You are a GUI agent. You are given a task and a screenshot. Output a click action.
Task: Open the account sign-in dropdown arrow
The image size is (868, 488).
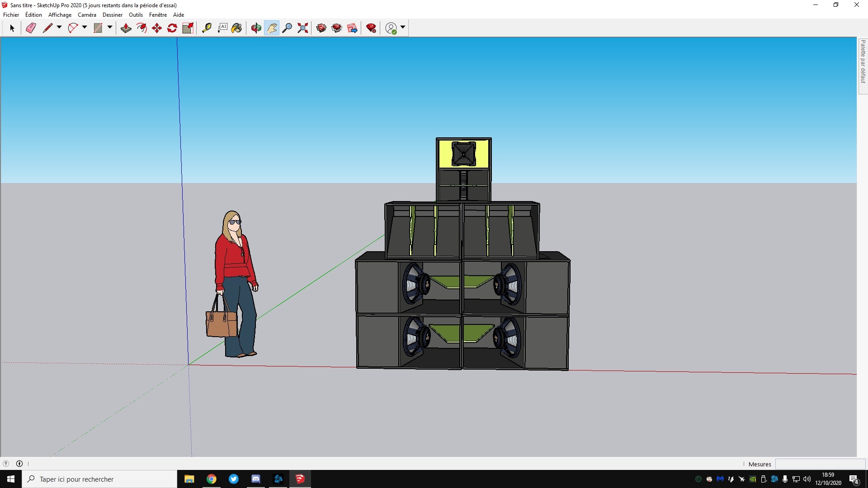click(403, 28)
